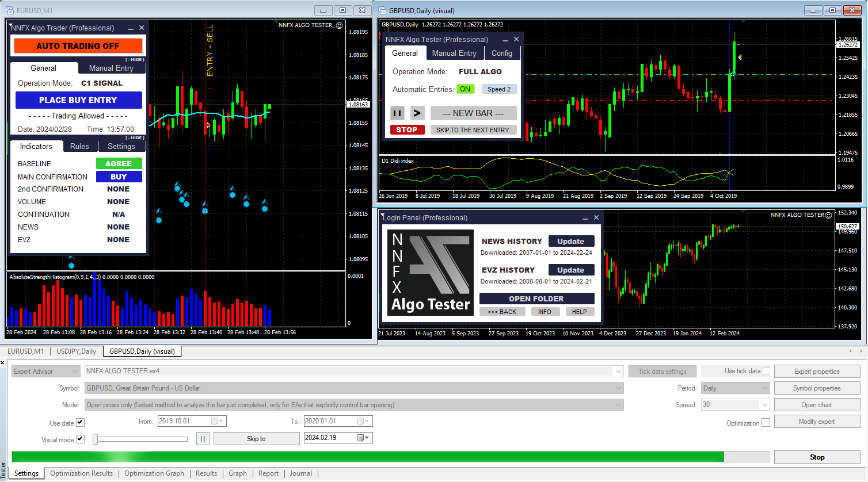Hide the top section via upper HIDE label

(x=135, y=60)
